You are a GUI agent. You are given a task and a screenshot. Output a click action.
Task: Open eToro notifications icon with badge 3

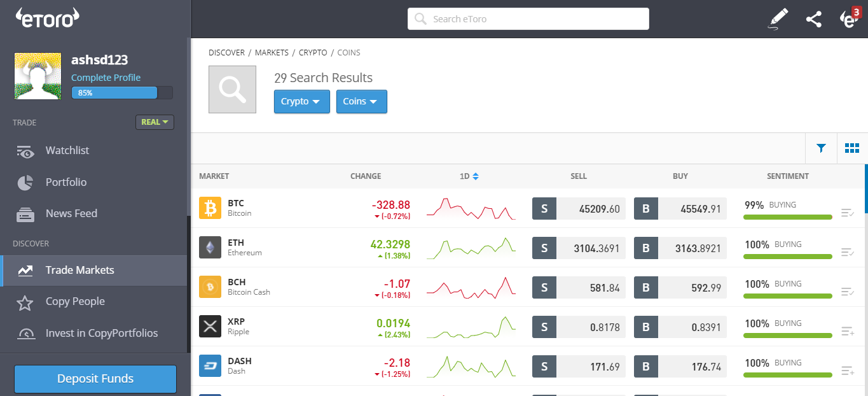(849, 18)
